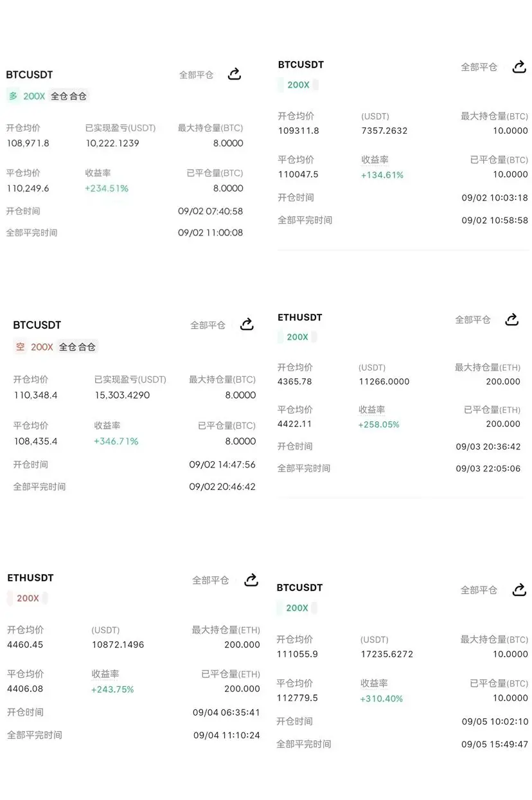Click the +310.40% return rate value
The height and width of the screenshot is (800, 532).
382,698
